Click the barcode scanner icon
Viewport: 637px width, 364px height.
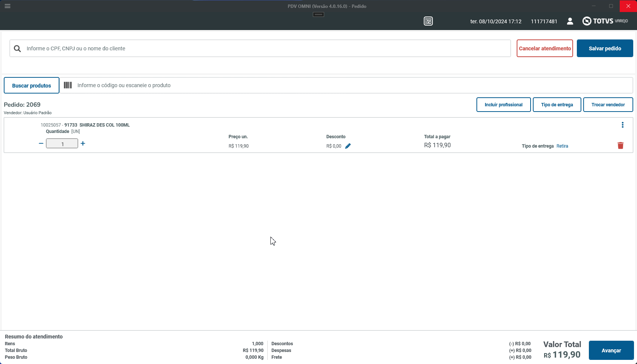coord(68,85)
